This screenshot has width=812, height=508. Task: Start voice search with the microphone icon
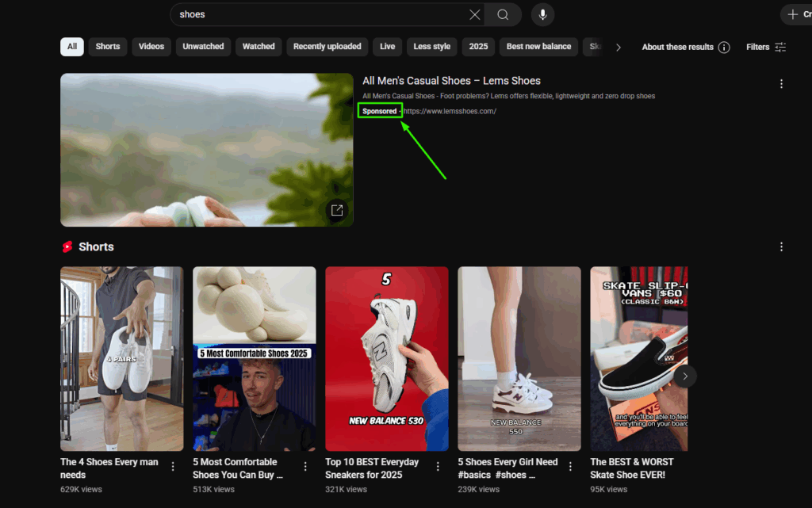click(x=542, y=14)
